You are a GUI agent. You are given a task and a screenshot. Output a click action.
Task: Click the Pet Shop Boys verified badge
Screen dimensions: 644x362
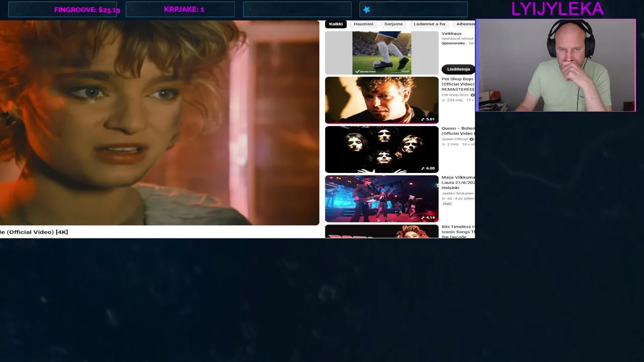point(472,95)
